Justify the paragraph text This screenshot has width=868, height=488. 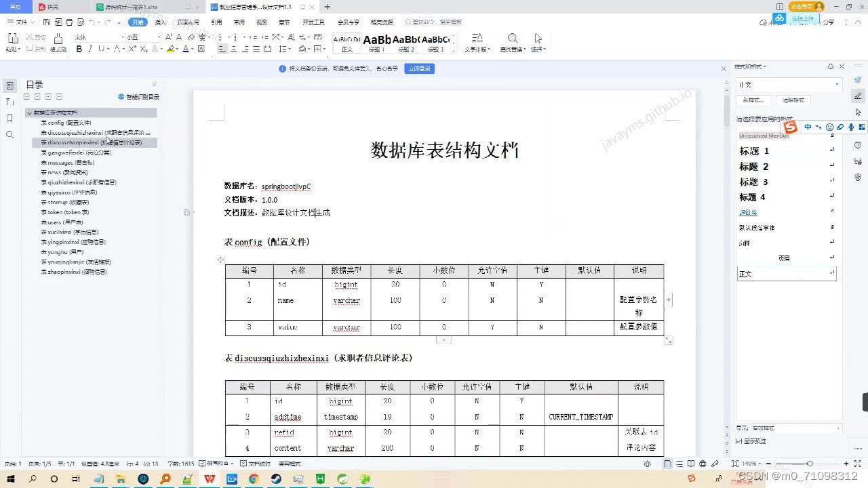(257, 49)
